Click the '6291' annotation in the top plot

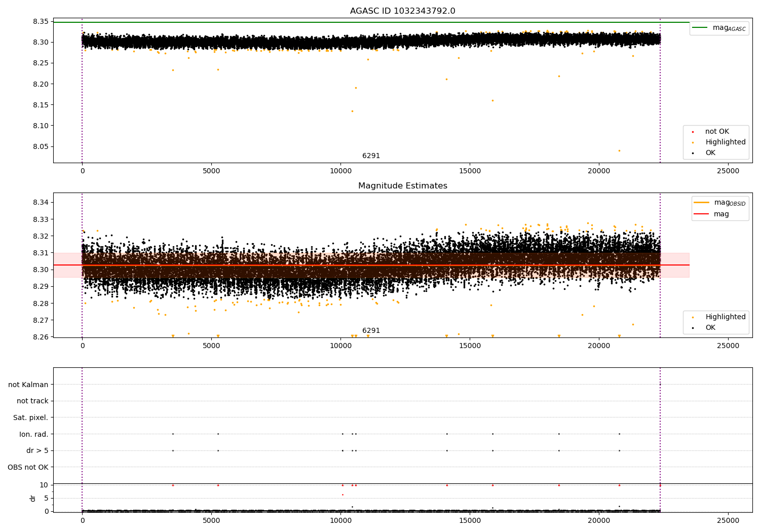[x=371, y=156]
